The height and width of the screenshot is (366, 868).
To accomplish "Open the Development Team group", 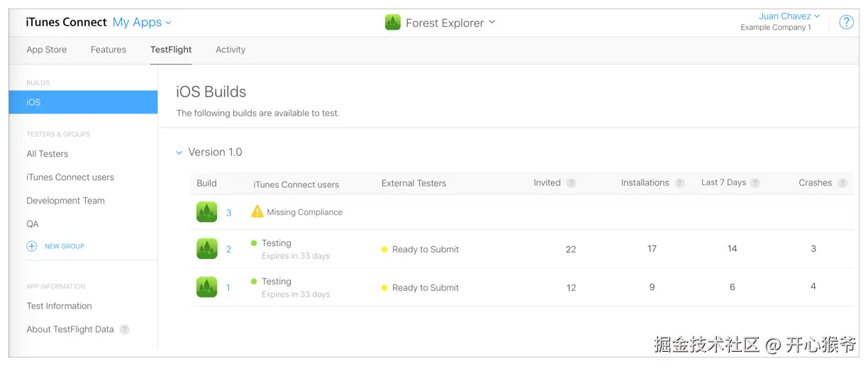I will tap(66, 201).
